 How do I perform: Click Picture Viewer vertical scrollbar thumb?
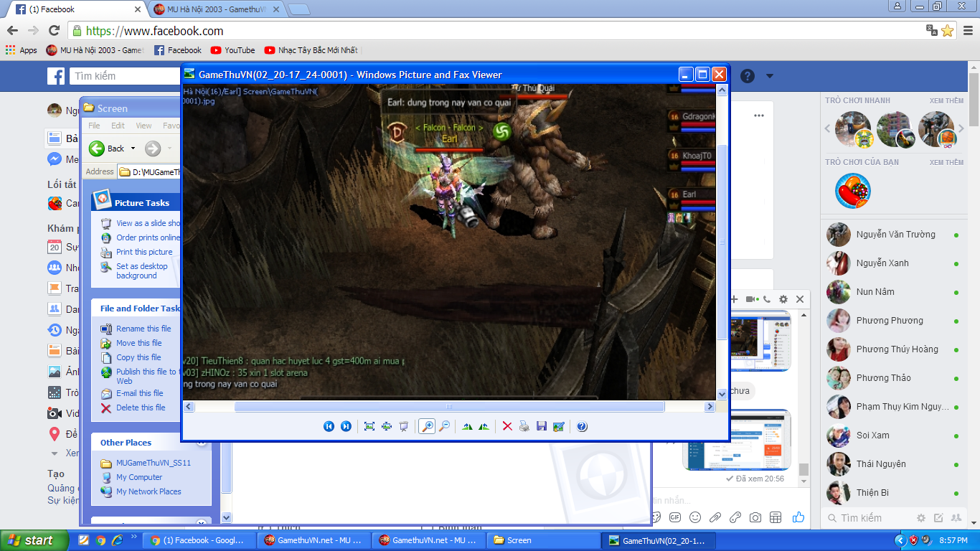[x=722, y=242]
